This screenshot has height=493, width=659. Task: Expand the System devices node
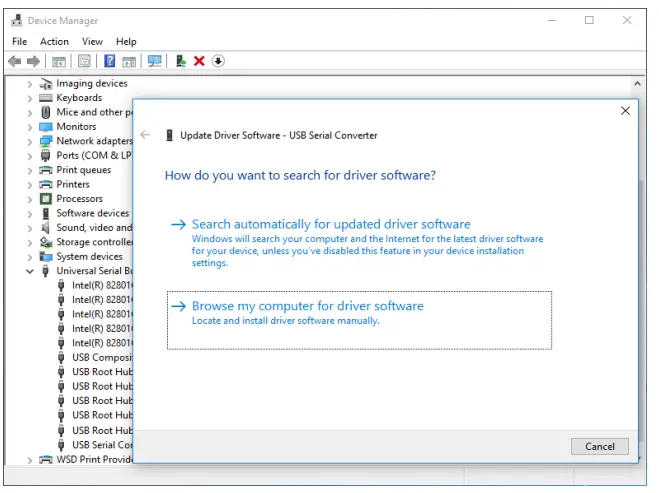click(x=29, y=257)
